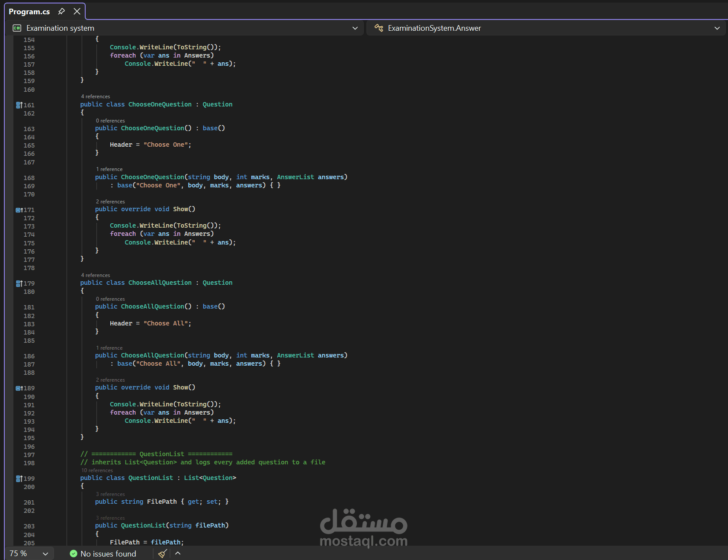
Task: Open '1 reference' above line 186
Action: click(x=109, y=348)
